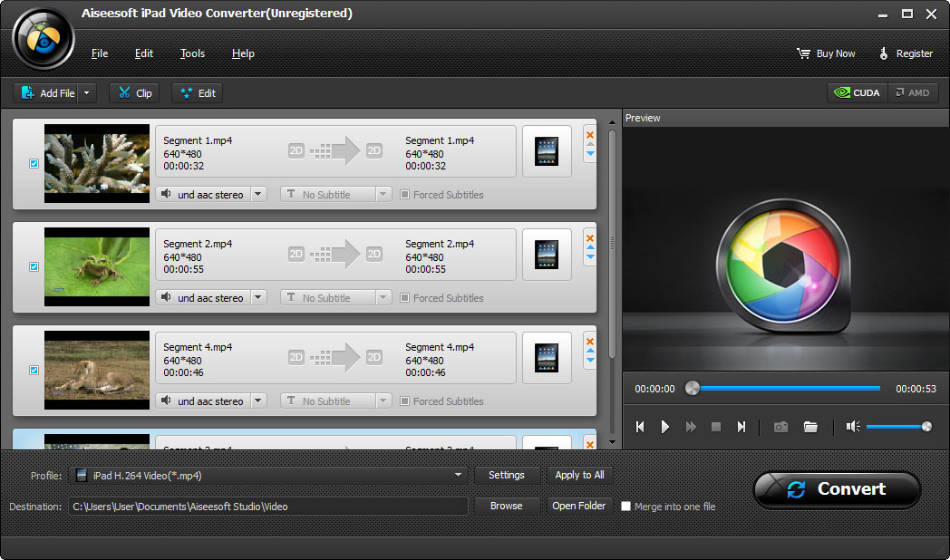
Task: Remove Segment 2.mp4 with orange X
Action: click(x=590, y=238)
